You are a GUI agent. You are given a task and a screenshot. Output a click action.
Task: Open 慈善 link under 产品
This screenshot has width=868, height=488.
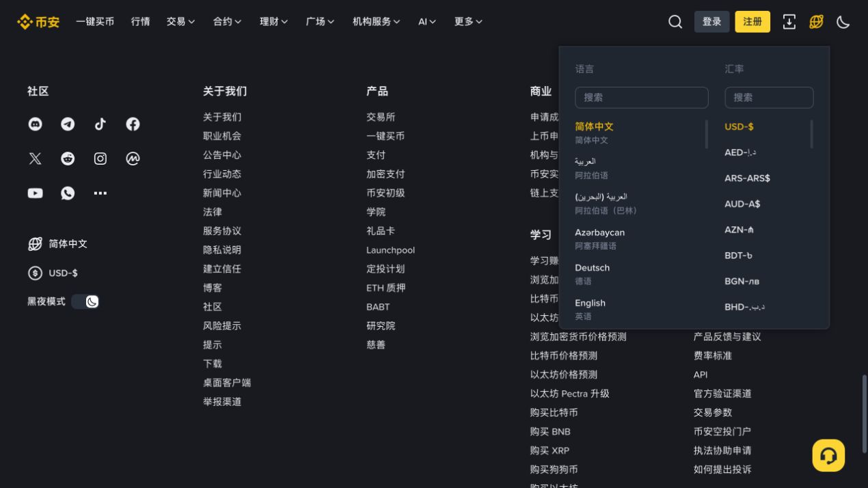pyautogui.click(x=376, y=344)
